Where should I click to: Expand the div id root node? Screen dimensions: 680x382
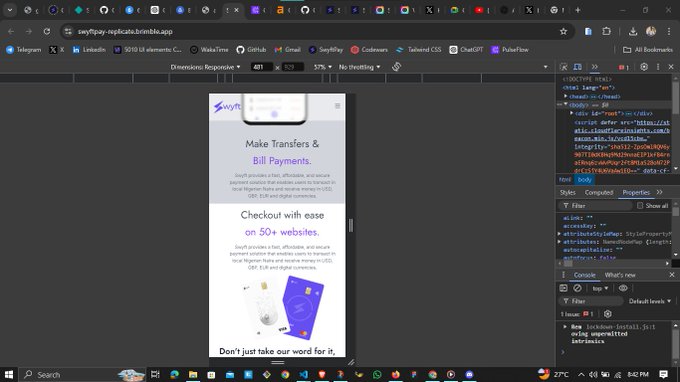tap(572, 113)
